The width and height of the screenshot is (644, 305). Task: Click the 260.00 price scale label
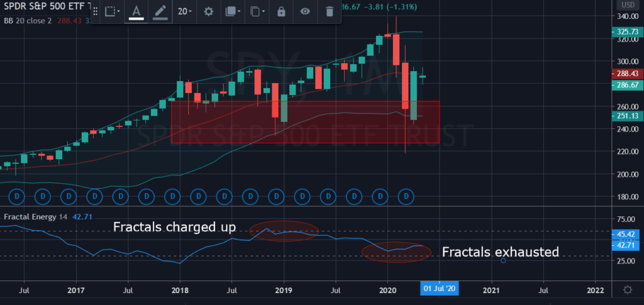point(627,107)
